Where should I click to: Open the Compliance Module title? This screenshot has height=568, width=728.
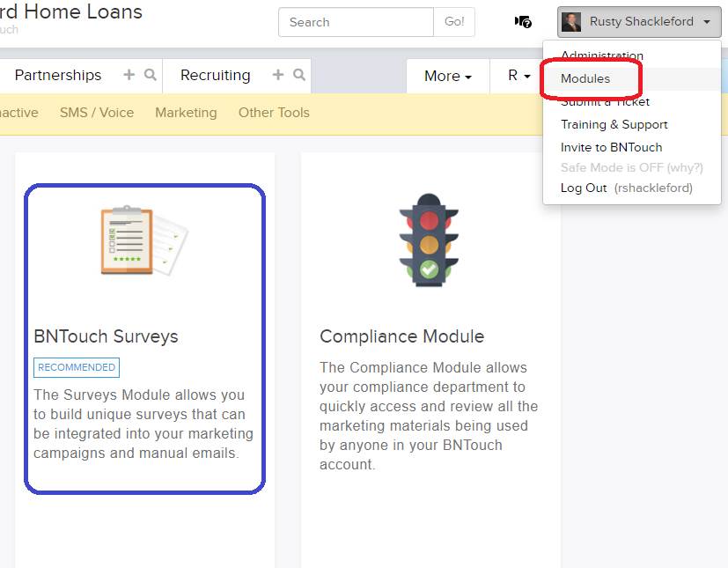coord(402,336)
